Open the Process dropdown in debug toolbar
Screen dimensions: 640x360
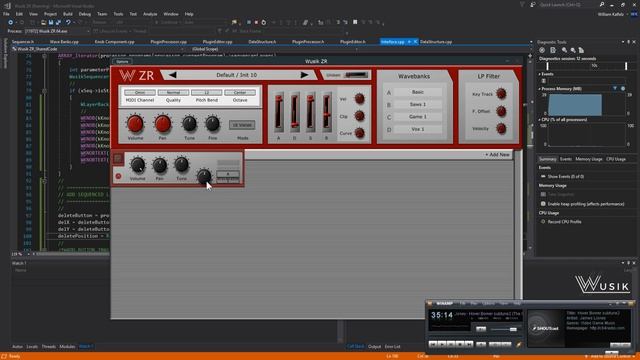(x=57, y=31)
